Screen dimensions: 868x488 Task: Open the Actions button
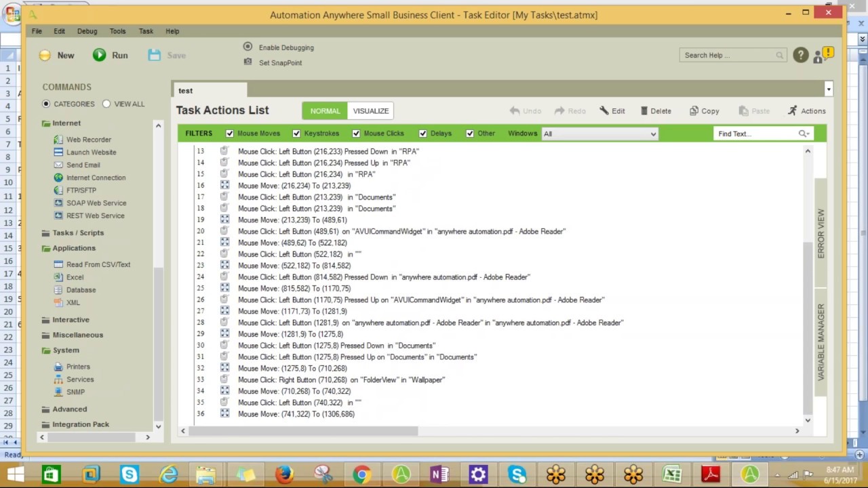coord(806,111)
